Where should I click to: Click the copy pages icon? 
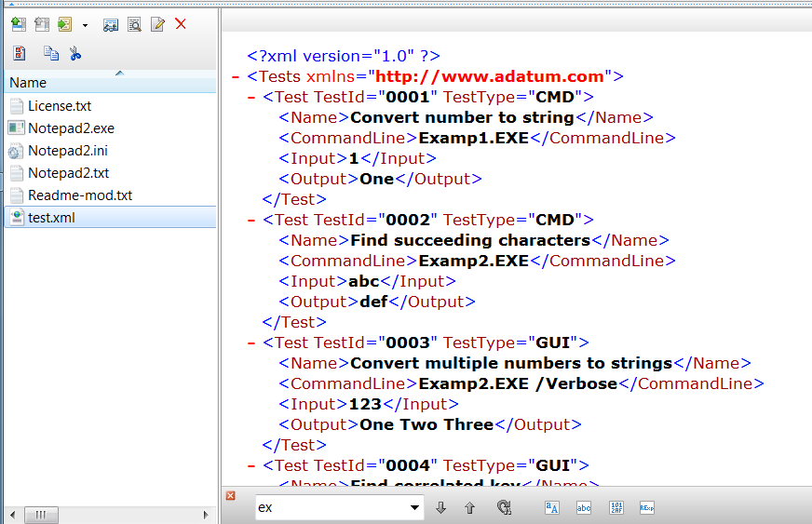[50, 53]
